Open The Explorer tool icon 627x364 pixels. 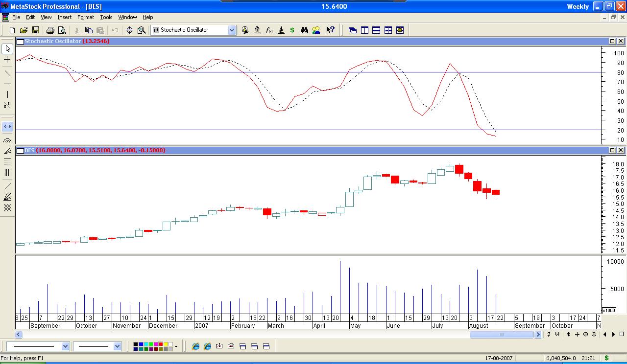point(245,30)
